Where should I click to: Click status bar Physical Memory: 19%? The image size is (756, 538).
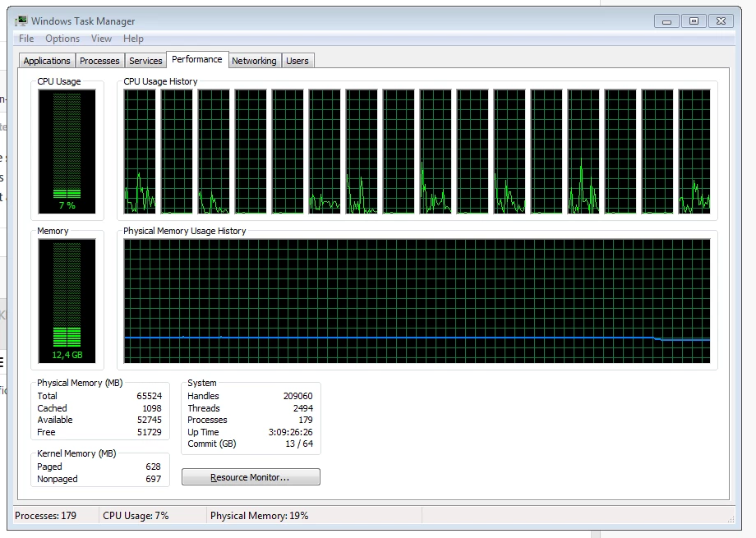[x=260, y=516]
